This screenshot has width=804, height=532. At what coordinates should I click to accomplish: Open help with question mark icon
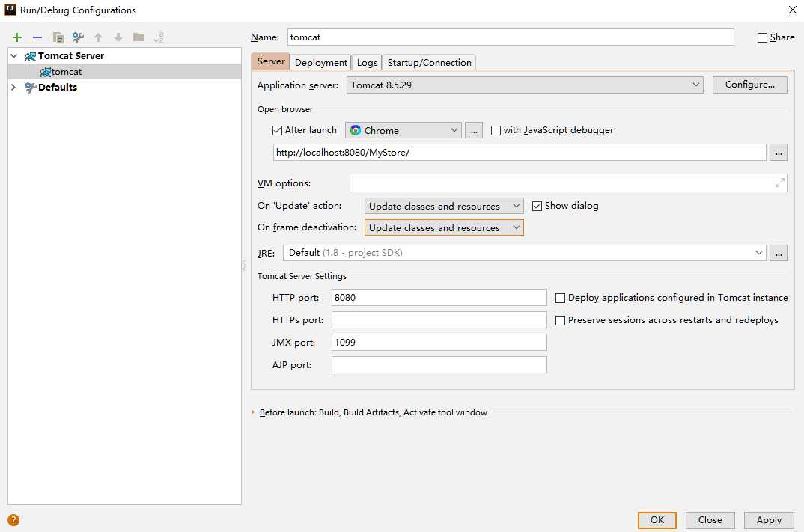point(13,520)
